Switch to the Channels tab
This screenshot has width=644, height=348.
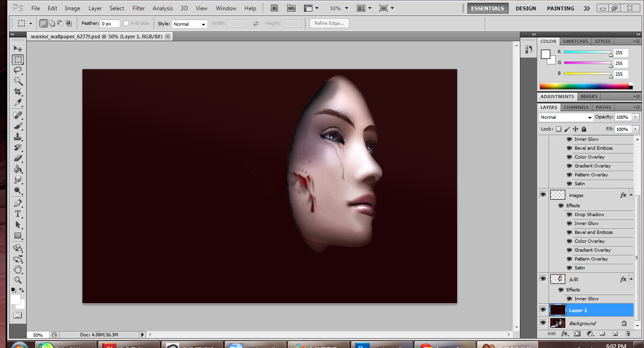pyautogui.click(x=577, y=108)
